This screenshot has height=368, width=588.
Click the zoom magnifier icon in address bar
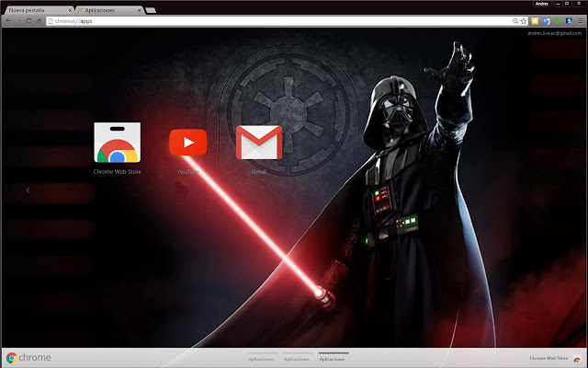[515, 21]
